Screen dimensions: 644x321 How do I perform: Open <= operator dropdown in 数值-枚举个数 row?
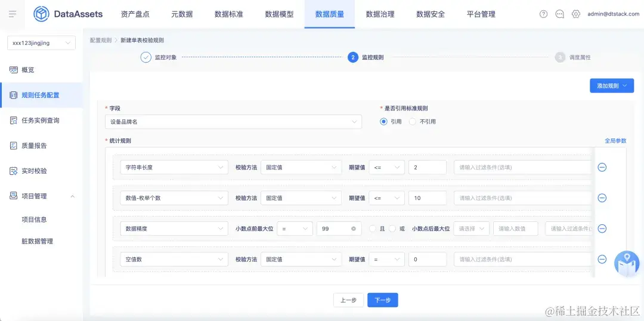coord(387,197)
